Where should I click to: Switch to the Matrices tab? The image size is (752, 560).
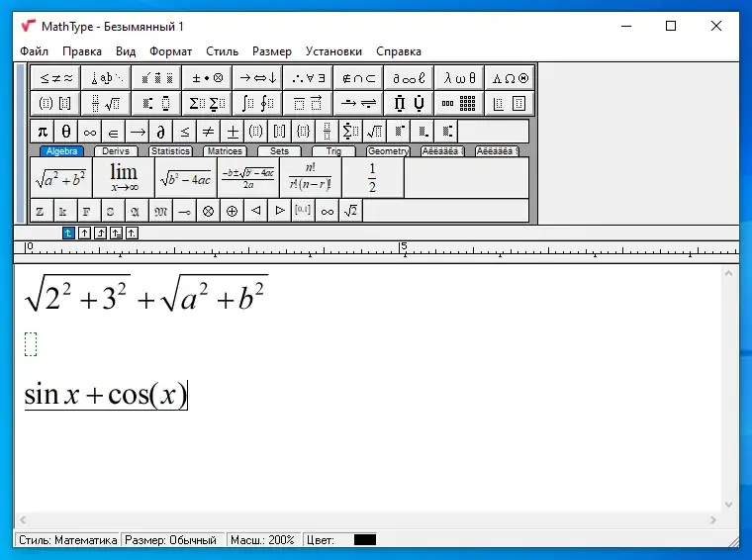(x=225, y=151)
